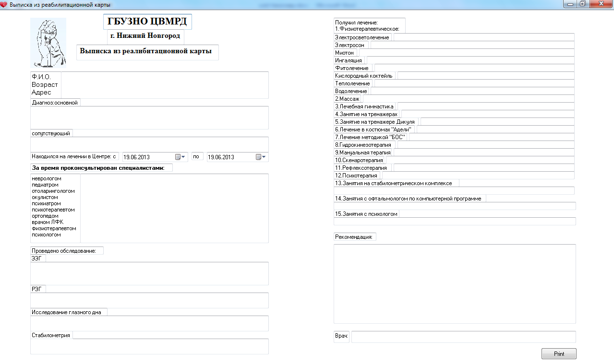This screenshot has height=364, width=614.
Task: Click the костюмах "Адели" input field
Action: coord(495,129)
